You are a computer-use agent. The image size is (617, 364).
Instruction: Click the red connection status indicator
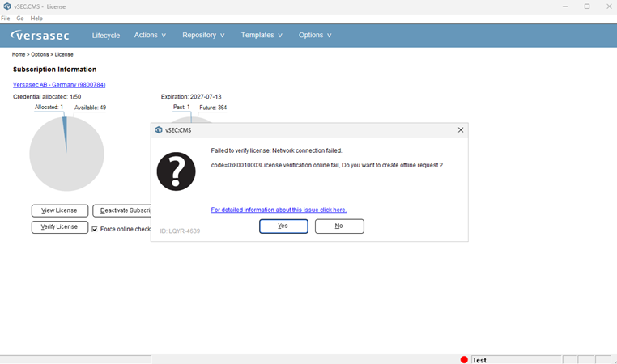pyautogui.click(x=464, y=359)
